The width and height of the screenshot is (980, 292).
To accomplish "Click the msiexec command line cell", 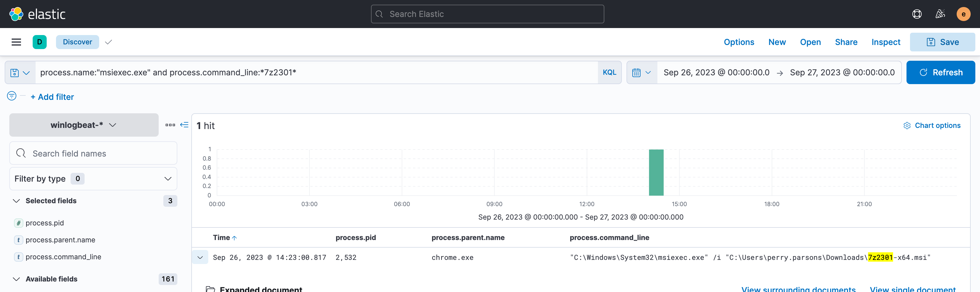I will coord(750,258).
